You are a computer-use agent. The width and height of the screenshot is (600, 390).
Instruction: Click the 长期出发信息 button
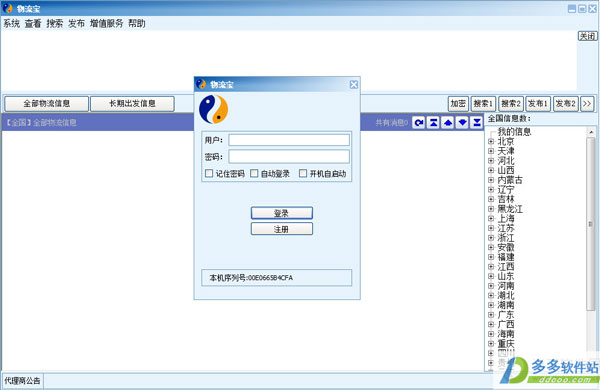[132, 104]
